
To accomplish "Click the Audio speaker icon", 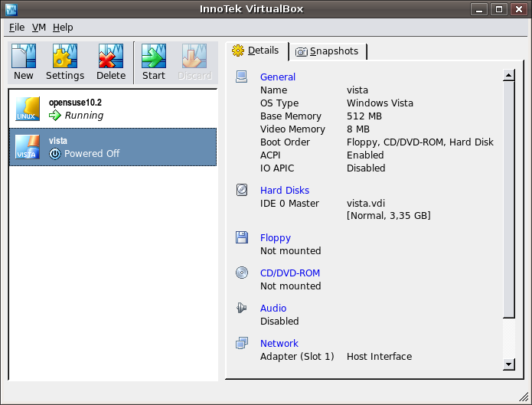I will click(x=242, y=308).
